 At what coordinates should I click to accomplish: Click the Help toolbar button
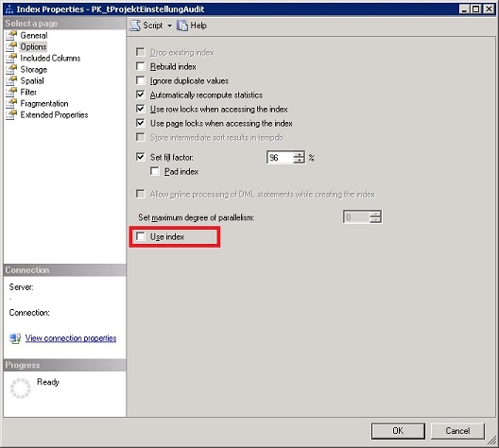(x=192, y=26)
